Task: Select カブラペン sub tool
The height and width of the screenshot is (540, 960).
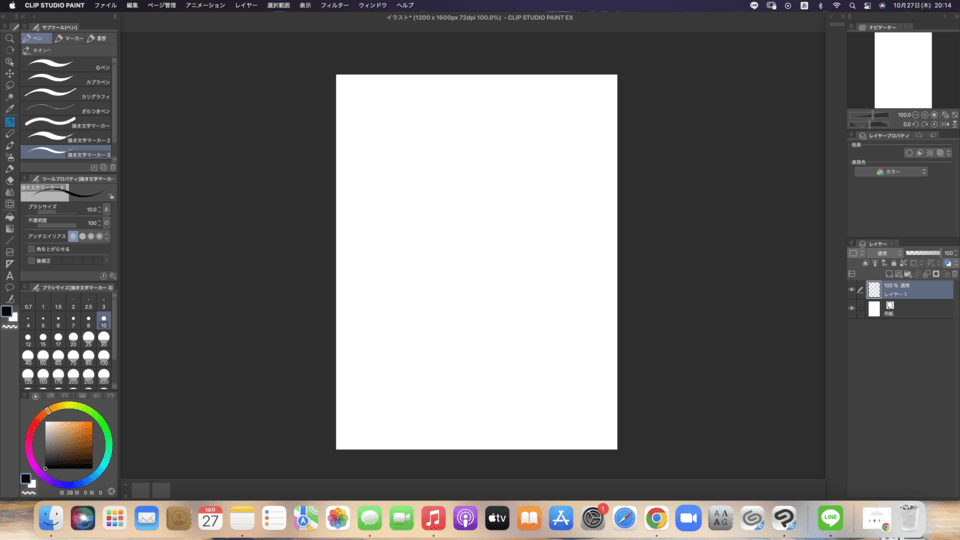Action: [x=66, y=78]
